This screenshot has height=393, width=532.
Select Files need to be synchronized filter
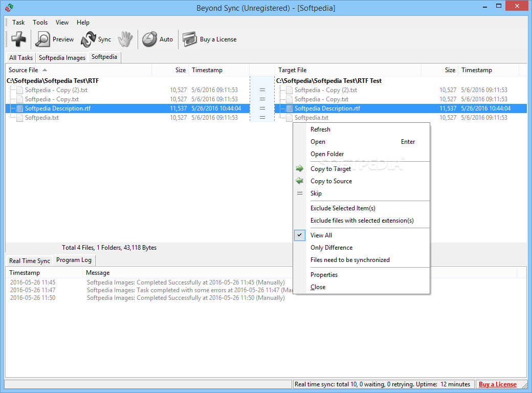[362, 259]
